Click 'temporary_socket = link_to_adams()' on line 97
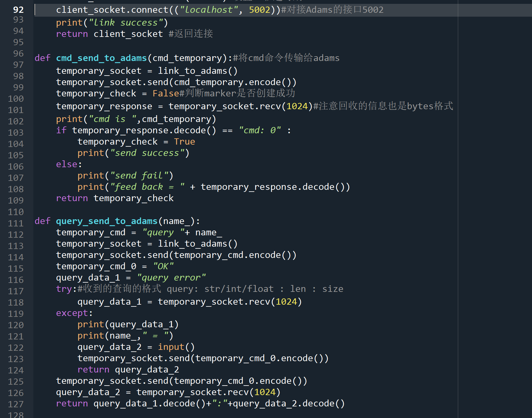 pos(147,71)
